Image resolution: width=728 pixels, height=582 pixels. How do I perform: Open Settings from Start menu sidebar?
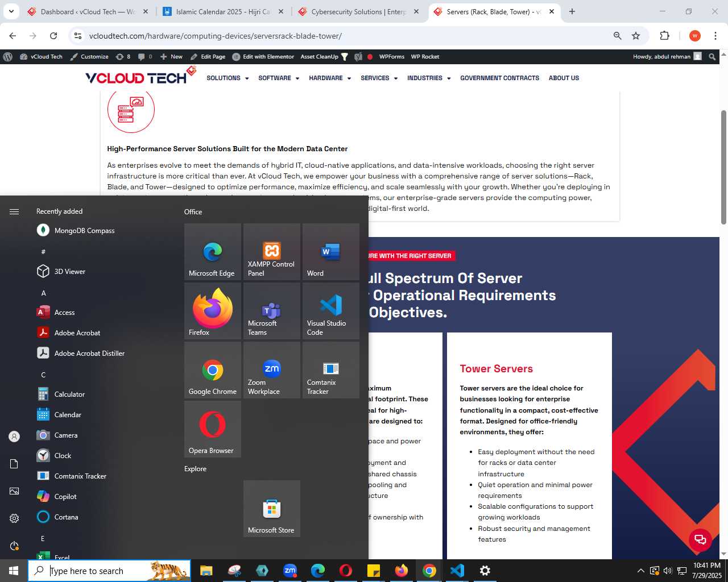[x=14, y=518]
